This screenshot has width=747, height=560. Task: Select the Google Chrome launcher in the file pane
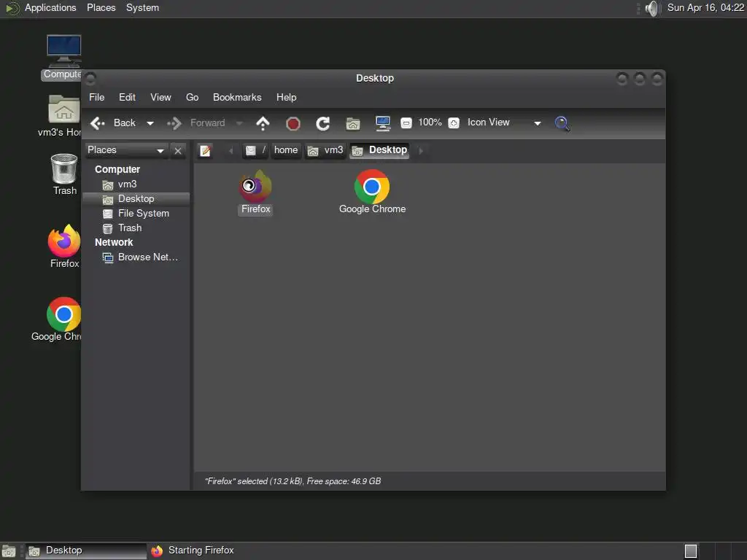372,192
